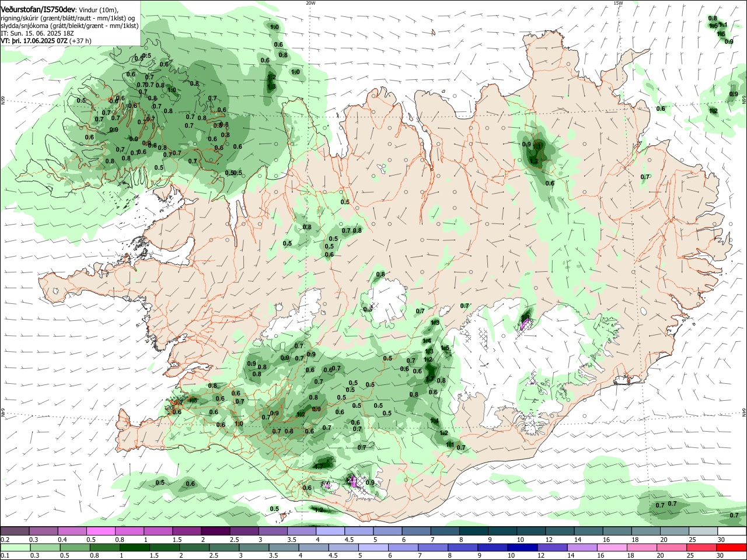Click the '15W' longitude label

pyautogui.click(x=618, y=3)
